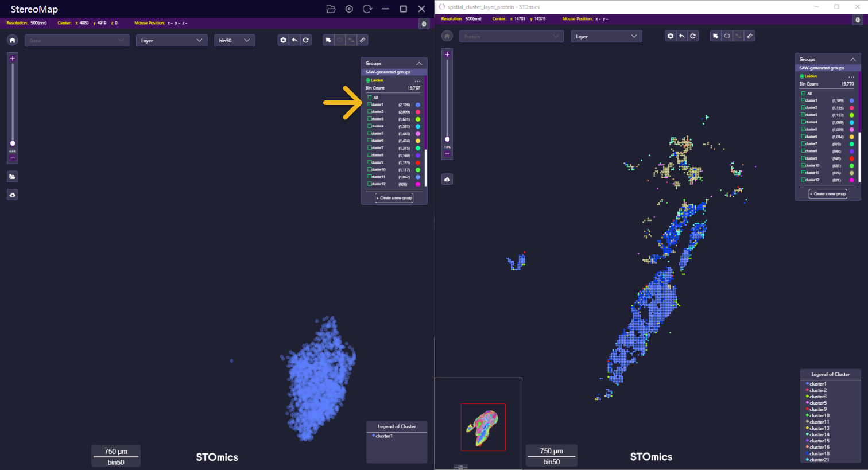This screenshot has height=470, width=868.
Task: Uncheck cluster1 in the left Groups panel
Action: (370, 104)
